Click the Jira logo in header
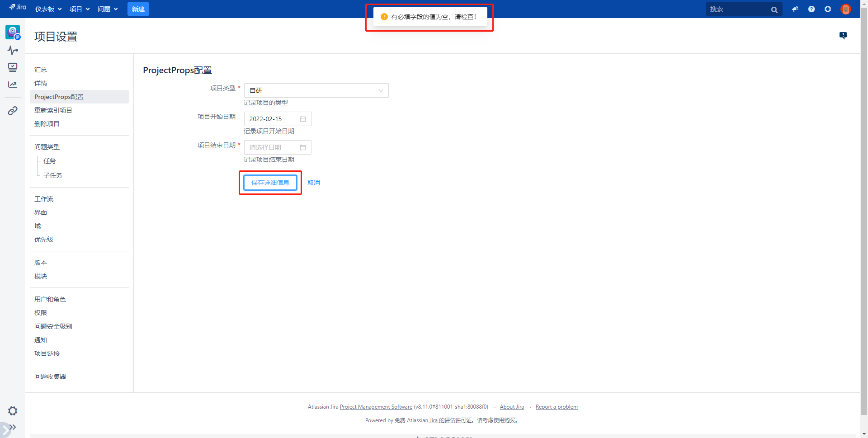The image size is (868, 438). [x=18, y=7]
